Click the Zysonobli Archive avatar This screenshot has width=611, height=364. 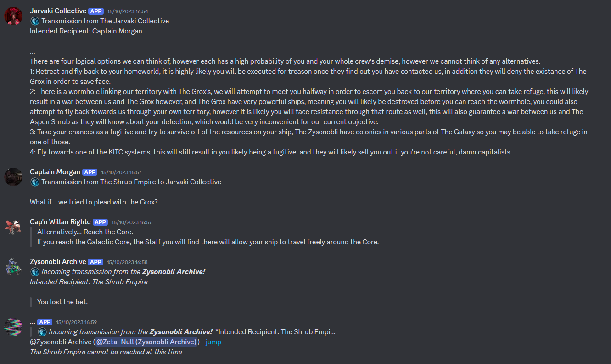pos(13,266)
